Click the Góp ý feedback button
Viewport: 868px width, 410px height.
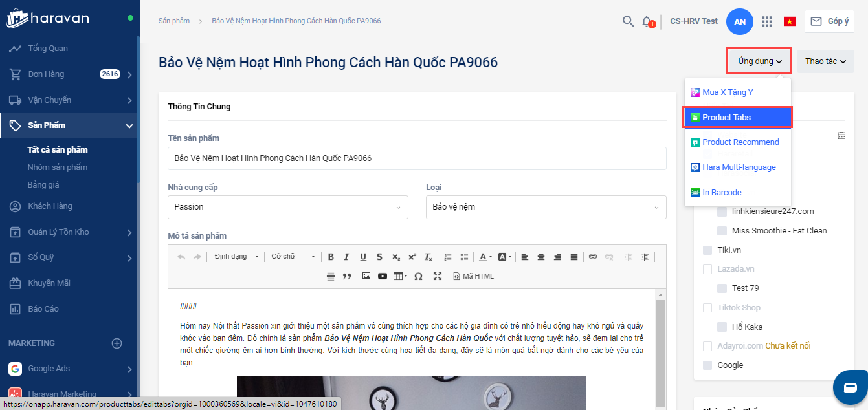[x=829, y=21]
